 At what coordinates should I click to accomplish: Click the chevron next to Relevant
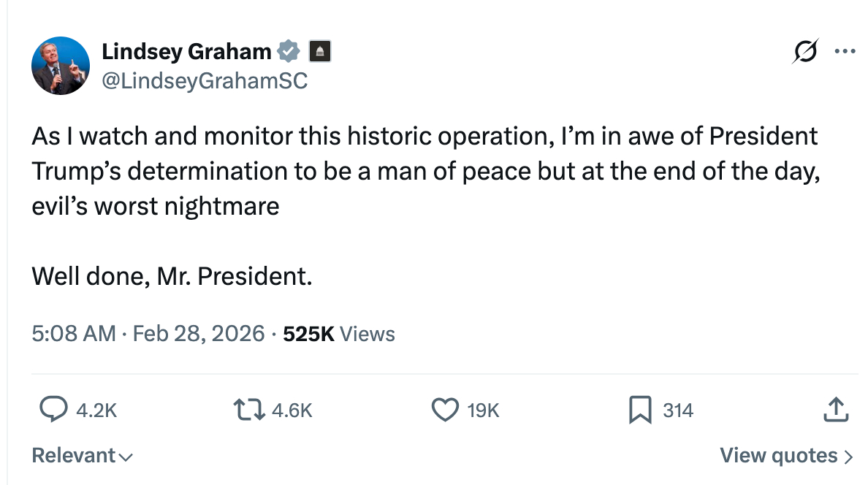(x=126, y=457)
